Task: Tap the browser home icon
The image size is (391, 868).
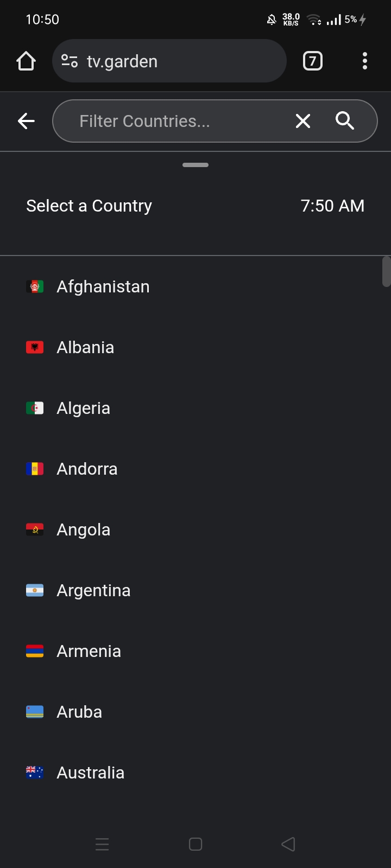Action: point(26,61)
